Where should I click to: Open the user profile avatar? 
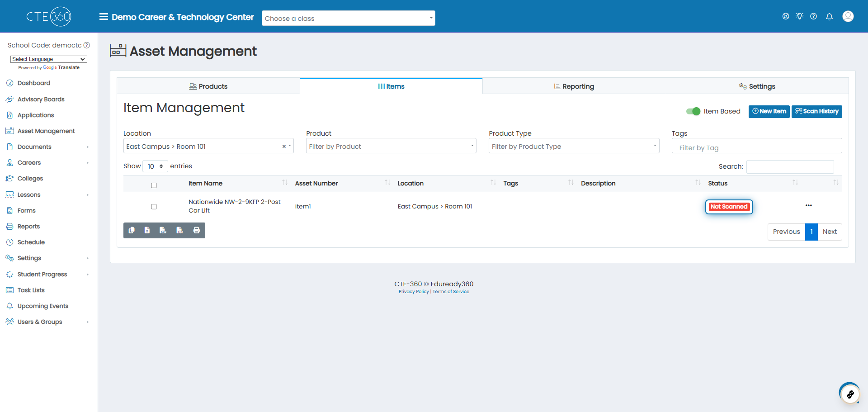[848, 16]
